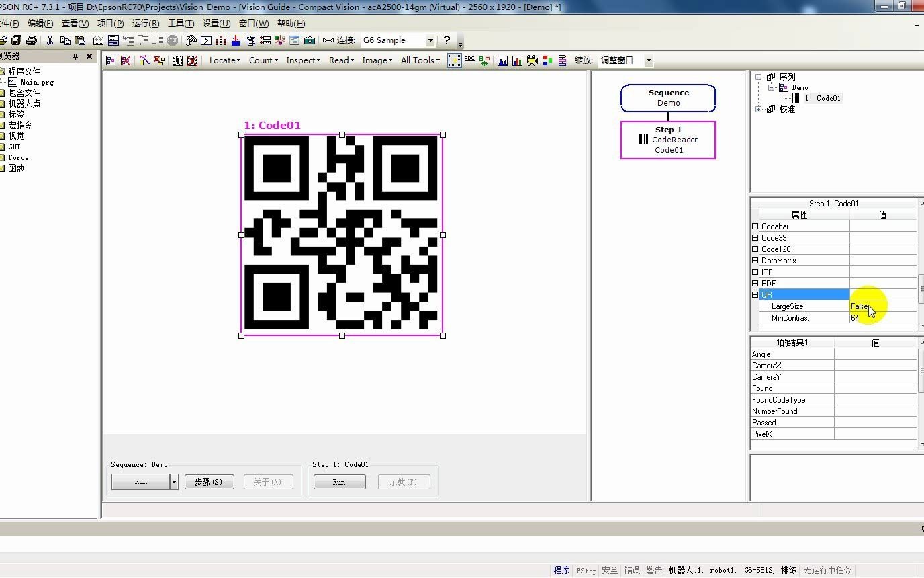Click the colored squares icon
Viewport: 924px width, 578px height.
pos(547,60)
